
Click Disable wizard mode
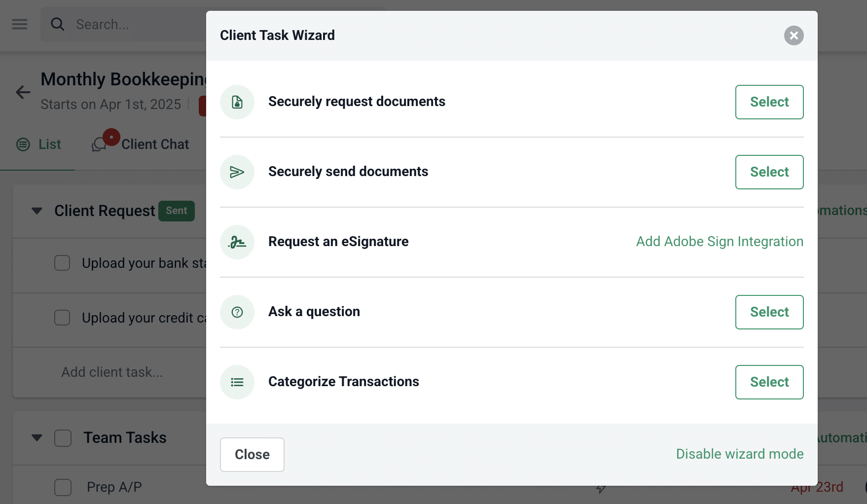tap(739, 454)
